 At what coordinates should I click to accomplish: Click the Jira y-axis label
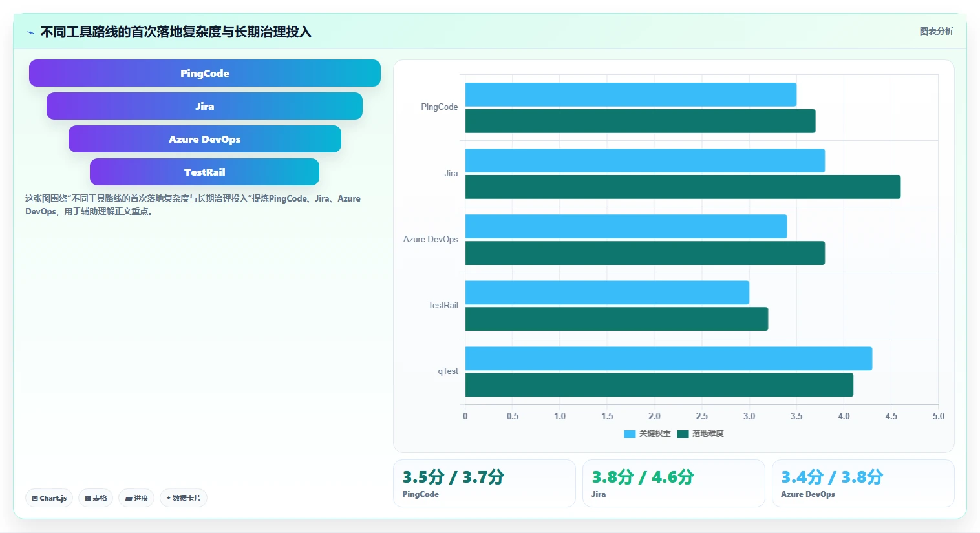pos(451,174)
